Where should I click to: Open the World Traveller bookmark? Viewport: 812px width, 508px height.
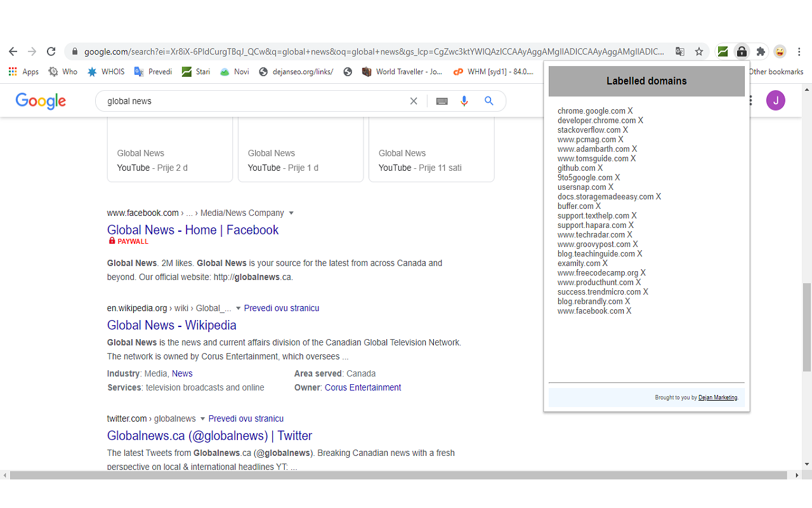coord(402,72)
